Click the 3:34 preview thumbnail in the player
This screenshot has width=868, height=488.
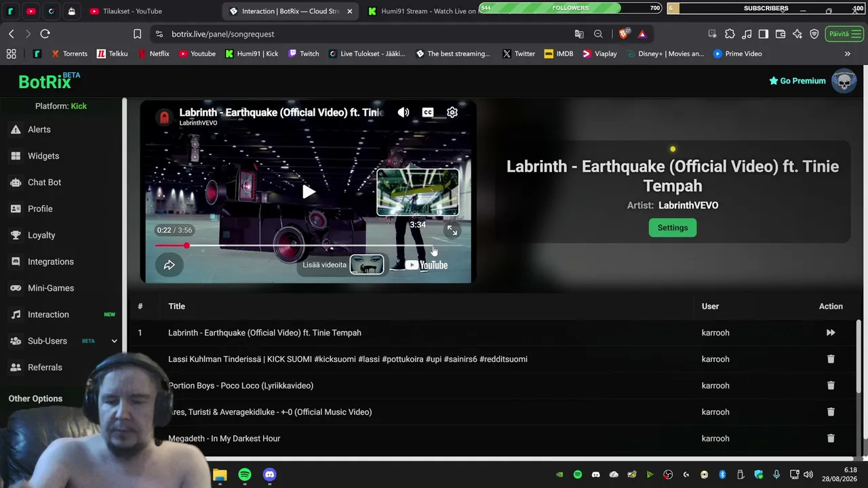point(418,192)
